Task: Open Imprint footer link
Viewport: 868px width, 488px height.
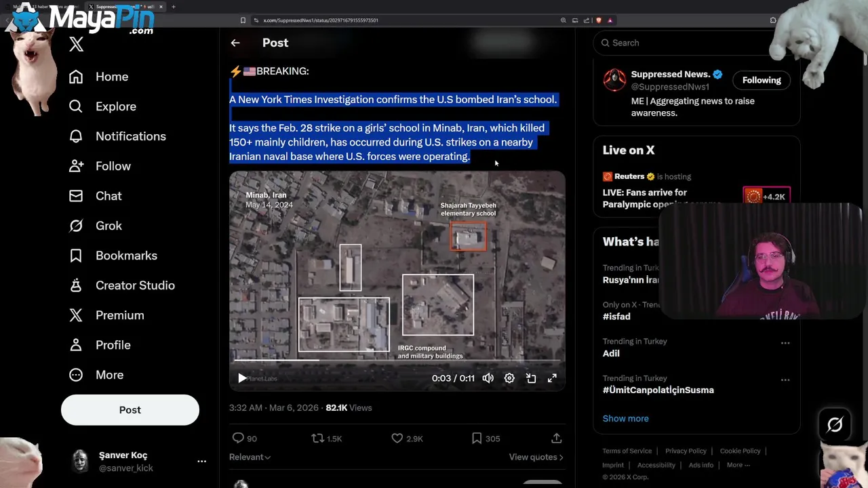Action: pyautogui.click(x=613, y=465)
